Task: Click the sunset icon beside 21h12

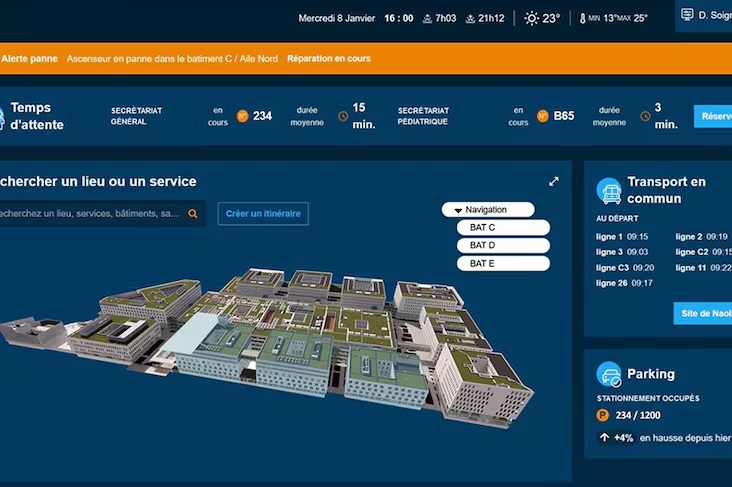Action: 470,19
